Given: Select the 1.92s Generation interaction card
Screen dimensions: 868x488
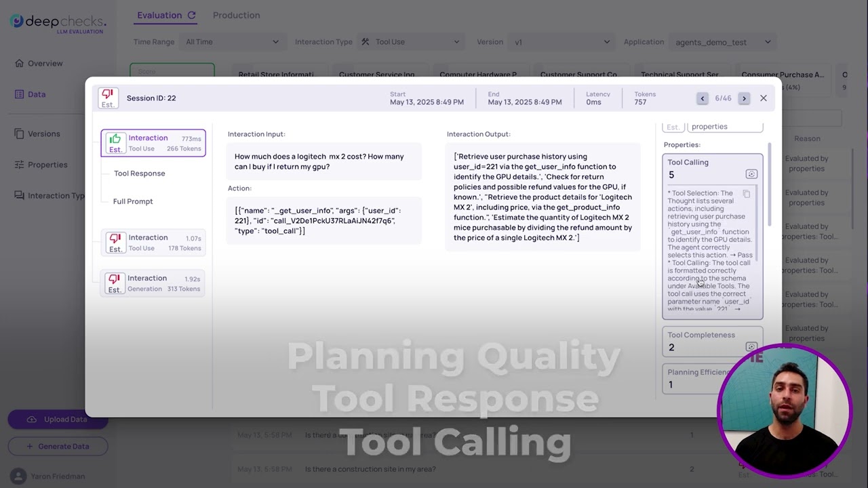Looking at the screenshot, I should point(153,283).
